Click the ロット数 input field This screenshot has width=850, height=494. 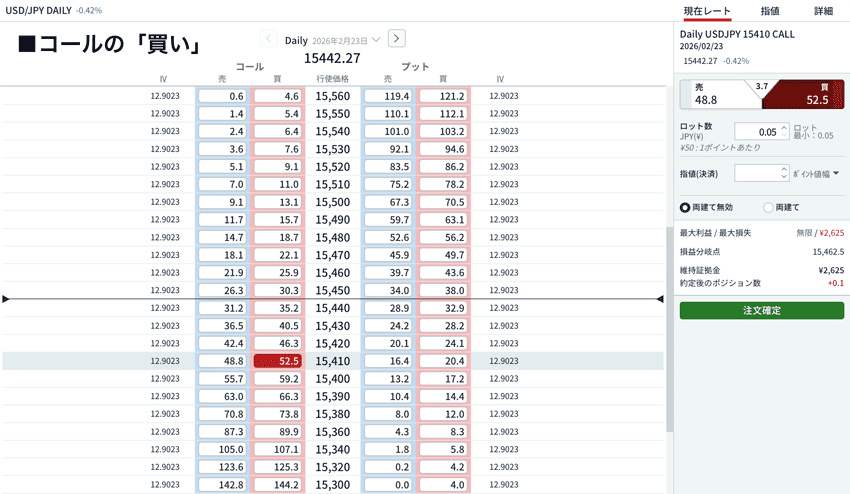point(755,132)
